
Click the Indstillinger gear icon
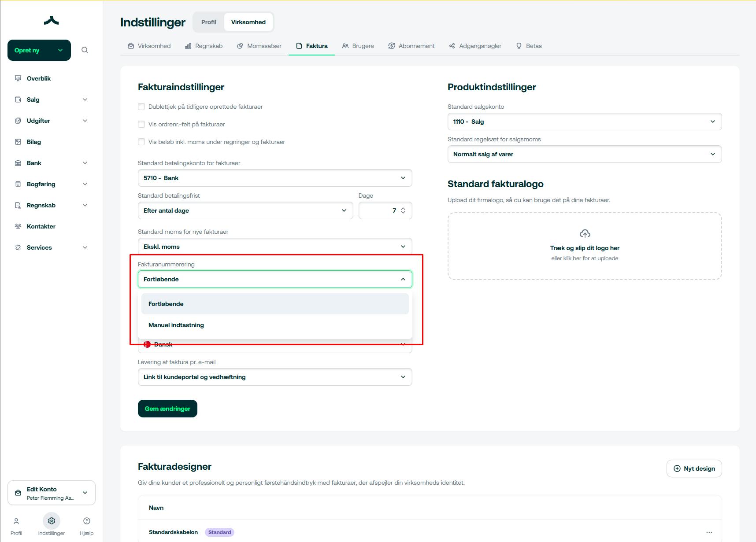point(52,521)
